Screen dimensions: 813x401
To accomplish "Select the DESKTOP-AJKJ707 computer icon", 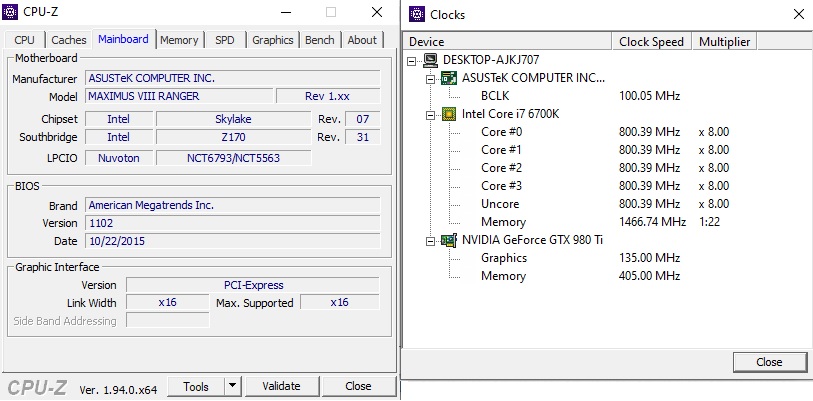I will 430,60.
